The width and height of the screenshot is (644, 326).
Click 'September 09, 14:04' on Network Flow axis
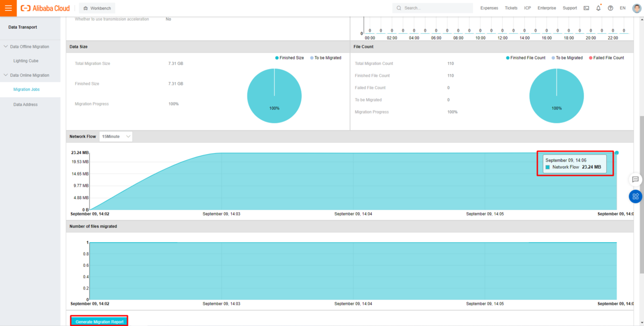click(x=353, y=214)
